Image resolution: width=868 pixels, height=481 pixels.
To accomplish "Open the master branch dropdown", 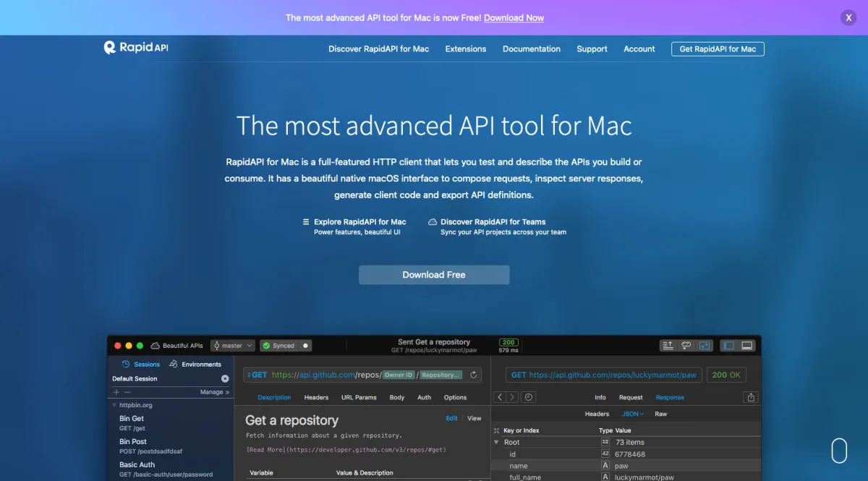I will click(232, 346).
